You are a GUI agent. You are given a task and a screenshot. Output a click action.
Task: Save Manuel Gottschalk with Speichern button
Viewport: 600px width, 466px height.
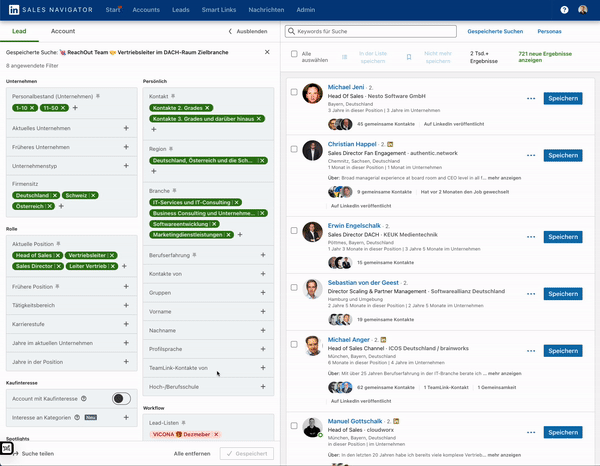(563, 432)
